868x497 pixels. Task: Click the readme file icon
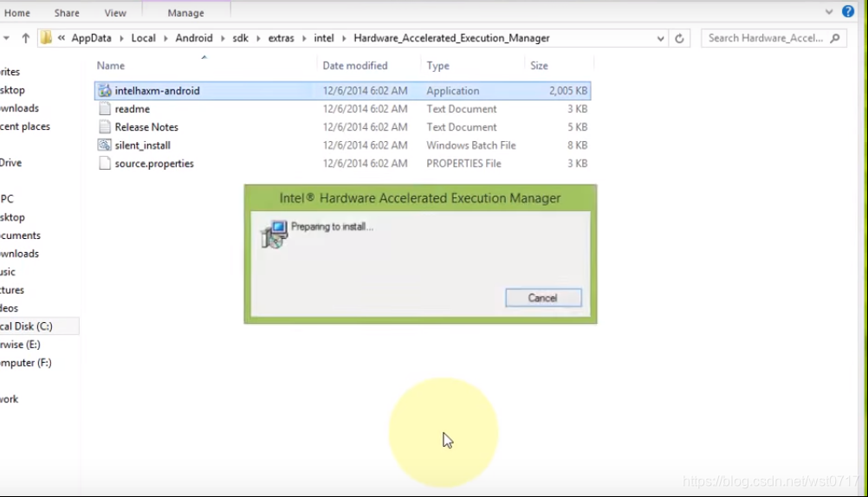105,109
